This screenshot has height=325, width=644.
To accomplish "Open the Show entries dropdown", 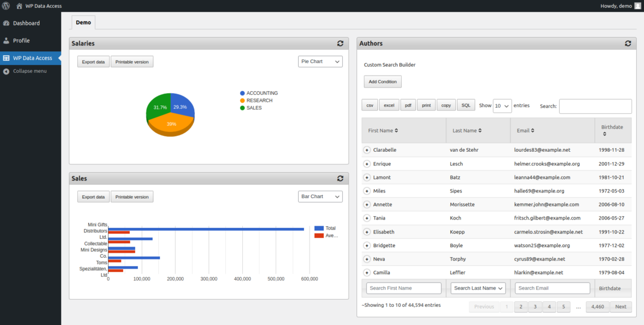I will (502, 106).
